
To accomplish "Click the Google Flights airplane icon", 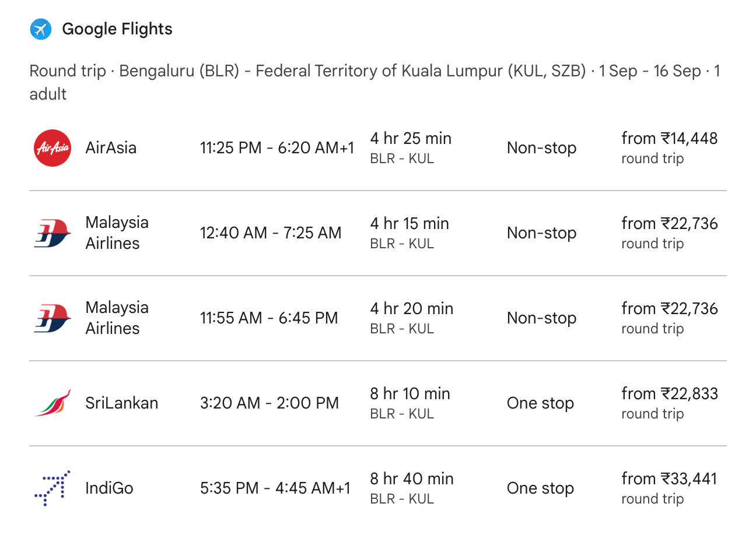I will pos(41,29).
